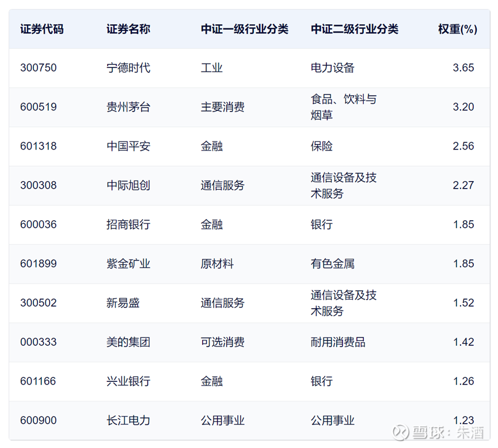Select the name 新易盛
The image size is (498, 448).
(123, 303)
